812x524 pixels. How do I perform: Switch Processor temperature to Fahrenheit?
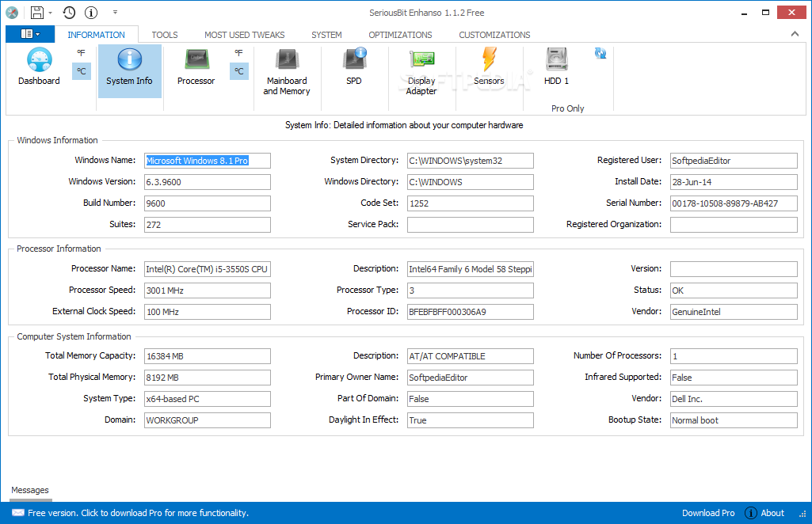[x=238, y=53]
